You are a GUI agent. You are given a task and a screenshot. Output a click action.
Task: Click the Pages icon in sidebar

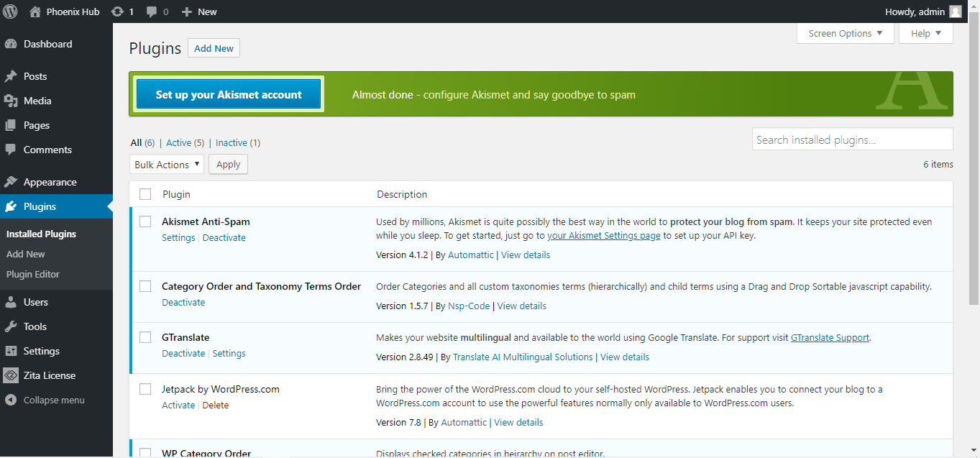11,125
